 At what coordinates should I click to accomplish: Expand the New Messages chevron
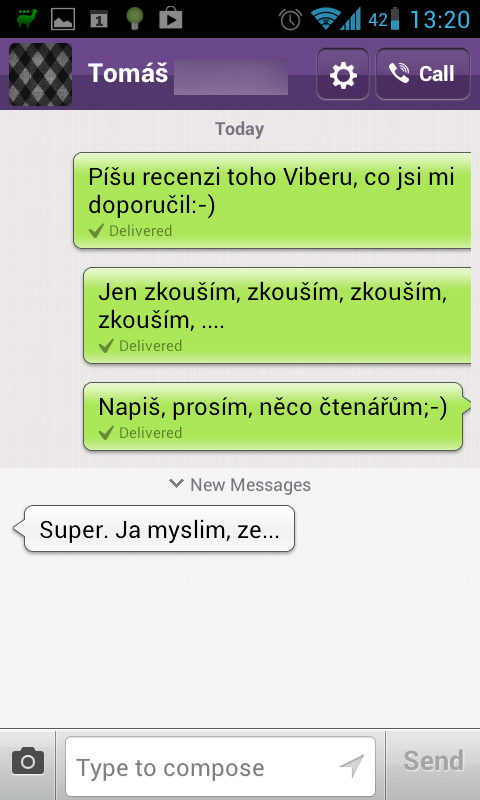click(x=176, y=483)
